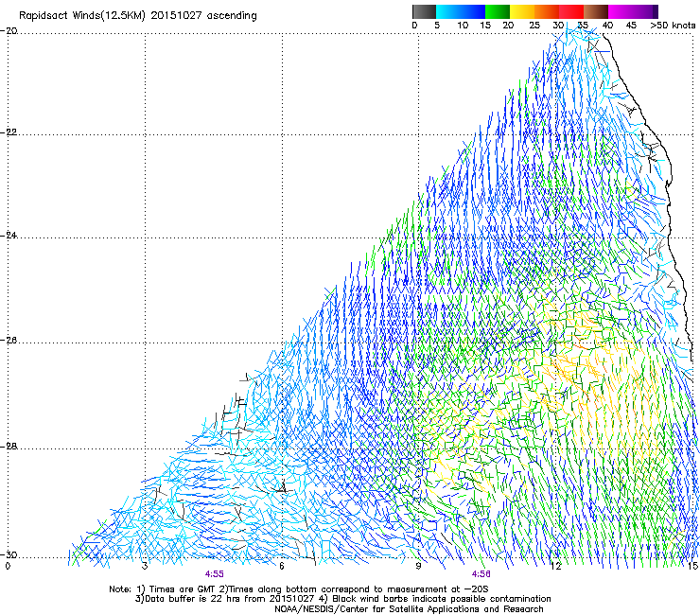Screen dimensions: 700x615
Task: Click the purple '4:55' swath time
Action: pos(215,574)
